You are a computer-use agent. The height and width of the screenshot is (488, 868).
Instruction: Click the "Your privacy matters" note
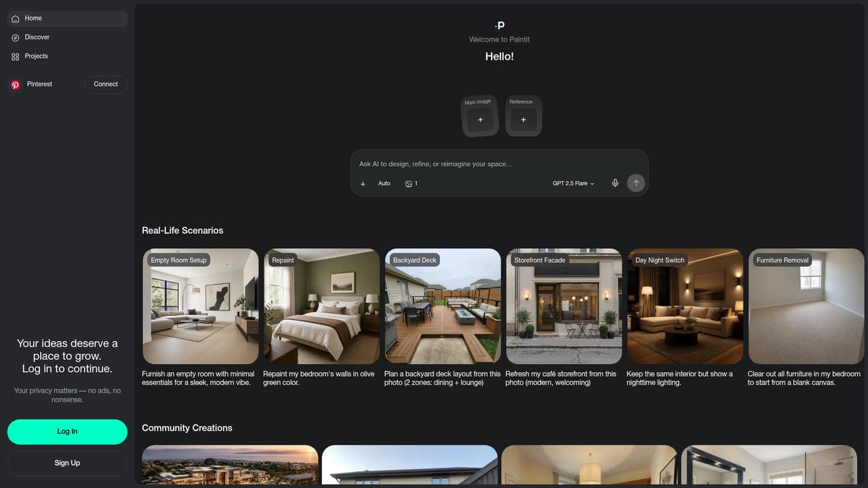tap(67, 395)
